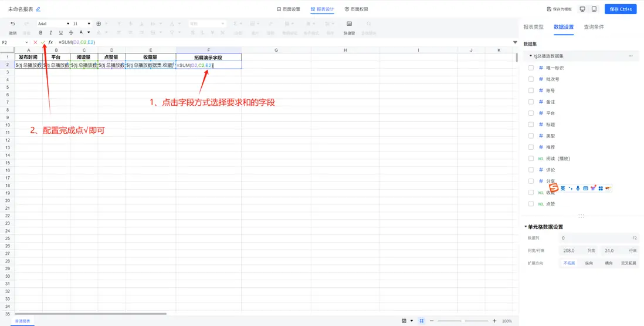
Task: Switch to desktop preview icon
Action: point(582,9)
